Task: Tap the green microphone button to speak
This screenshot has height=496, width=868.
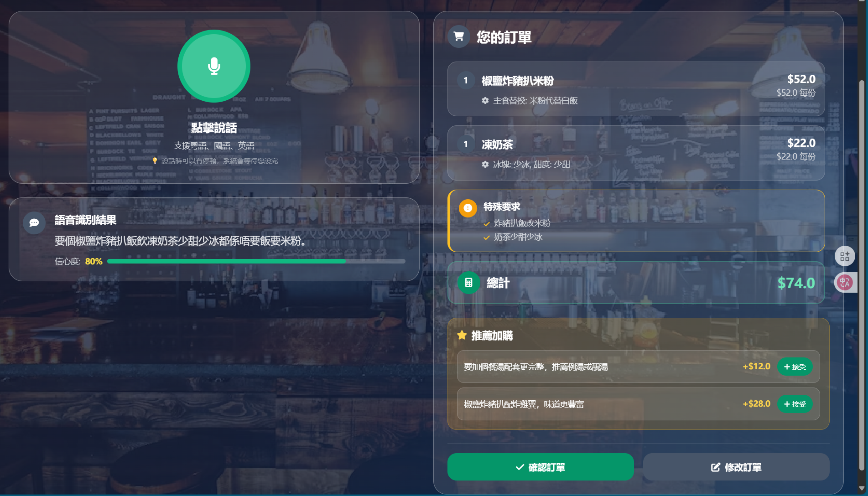Action: point(214,66)
